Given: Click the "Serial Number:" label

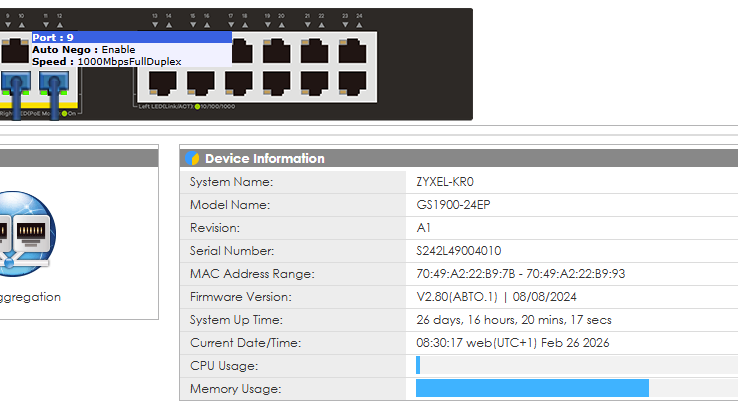Looking at the screenshot, I should 232,251.
